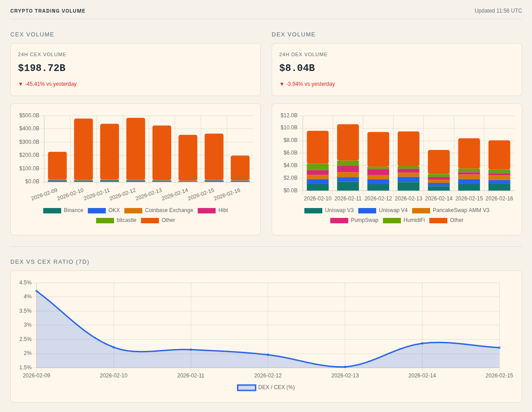Click ratio line point at 2026-02-14
The height and width of the screenshot is (412, 532).
pyautogui.click(x=422, y=343)
